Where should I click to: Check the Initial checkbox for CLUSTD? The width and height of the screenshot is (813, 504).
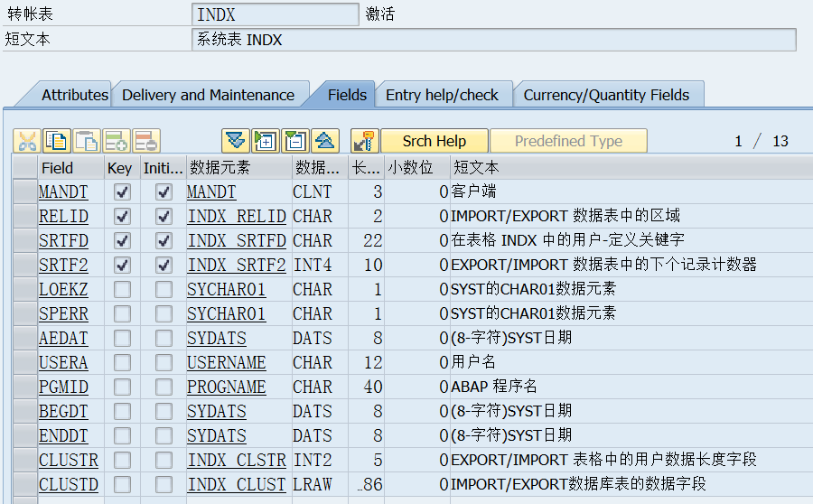(x=164, y=484)
